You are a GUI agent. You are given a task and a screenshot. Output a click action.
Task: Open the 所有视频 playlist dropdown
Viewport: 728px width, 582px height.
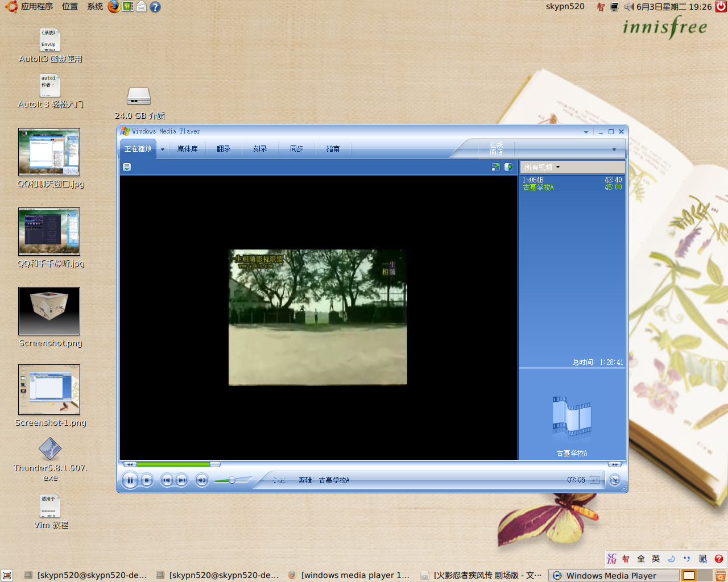click(x=542, y=168)
